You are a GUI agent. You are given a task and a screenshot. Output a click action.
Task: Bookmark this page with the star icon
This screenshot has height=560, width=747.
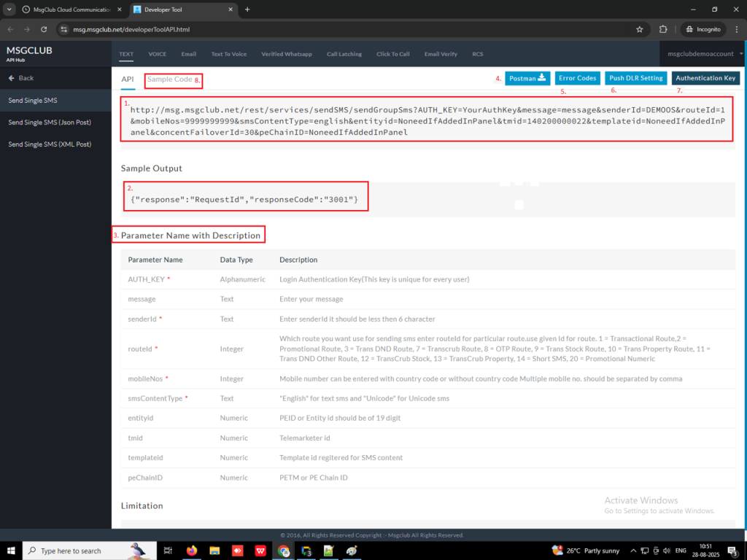(x=639, y=29)
